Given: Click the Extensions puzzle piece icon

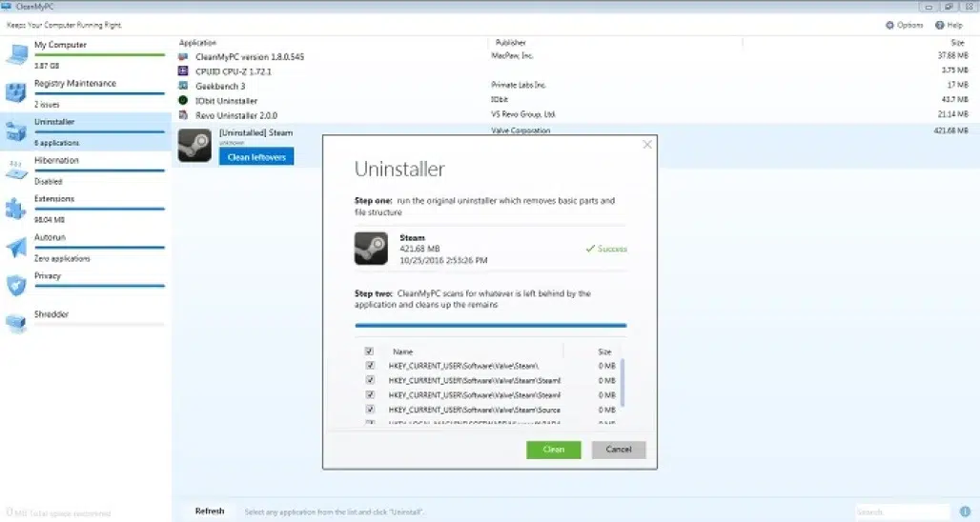Looking at the screenshot, I should 16,209.
